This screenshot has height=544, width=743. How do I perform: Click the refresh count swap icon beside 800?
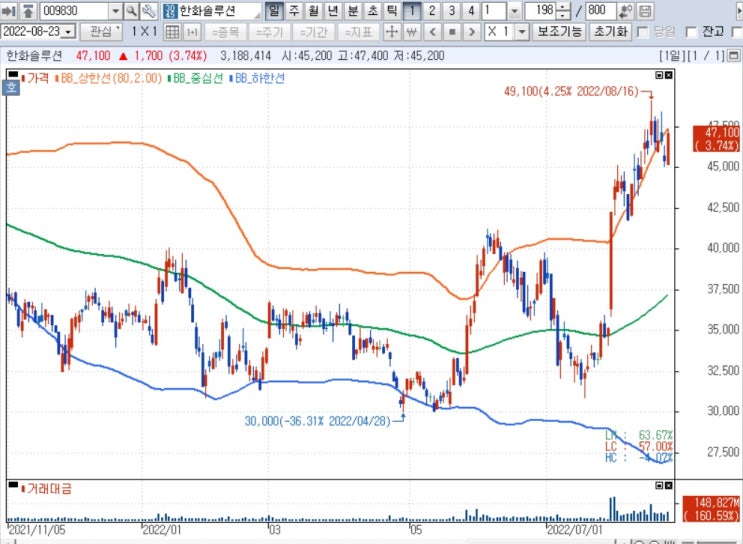click(626, 10)
